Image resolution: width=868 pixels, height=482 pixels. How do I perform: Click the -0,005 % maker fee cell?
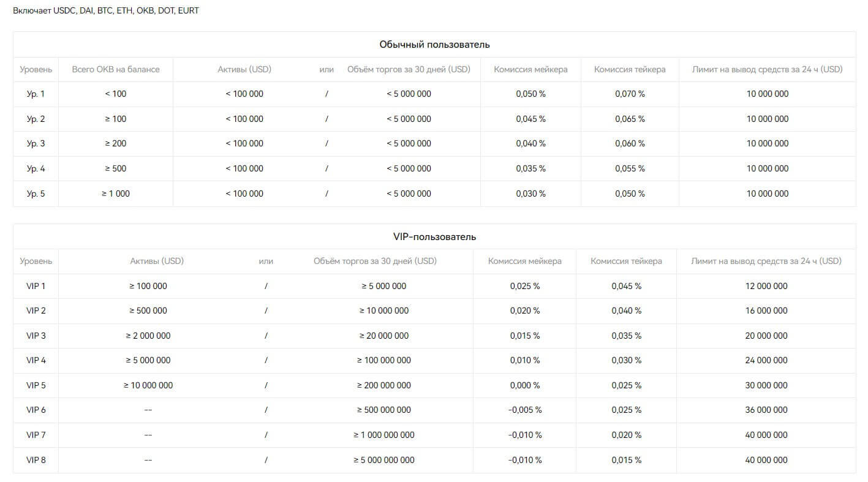525,410
